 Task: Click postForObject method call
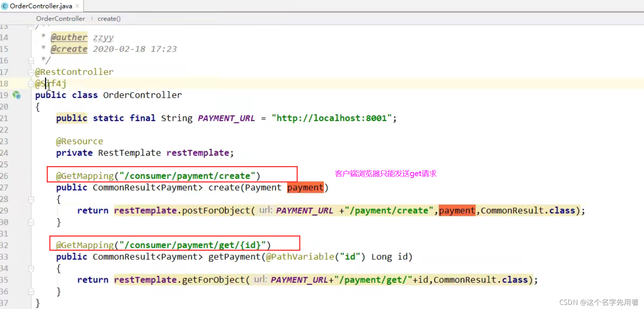216,210
